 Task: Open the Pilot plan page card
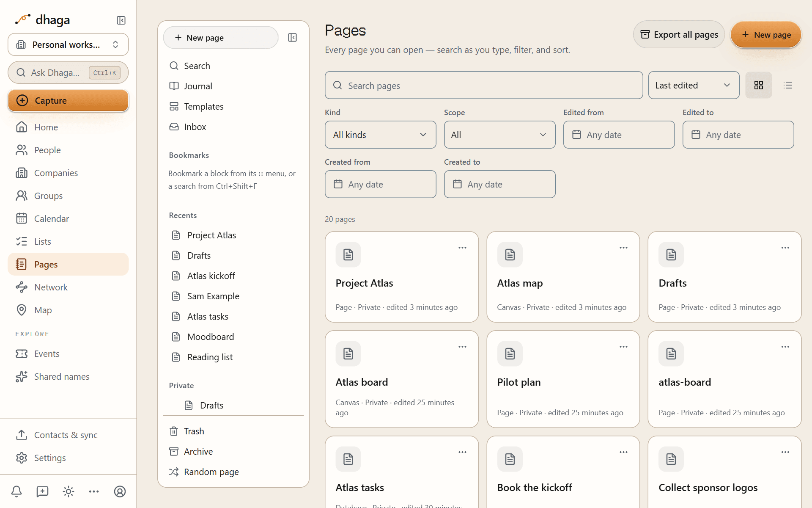coord(563,379)
